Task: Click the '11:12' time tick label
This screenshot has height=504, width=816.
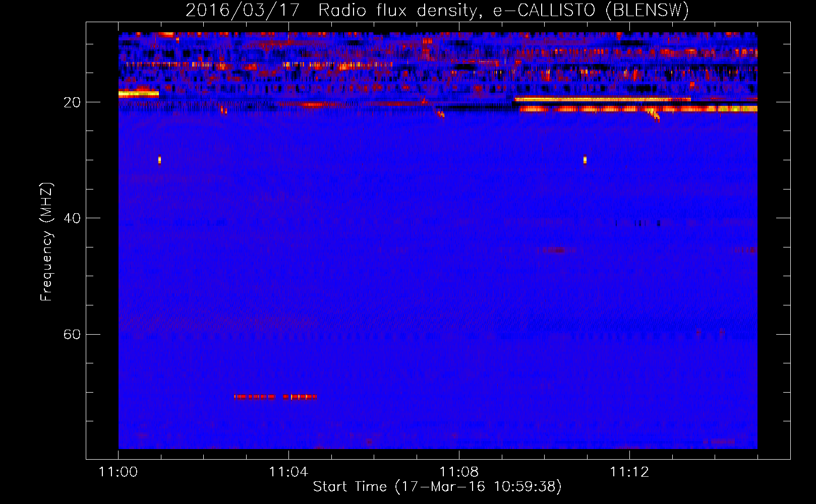Action: point(629,472)
